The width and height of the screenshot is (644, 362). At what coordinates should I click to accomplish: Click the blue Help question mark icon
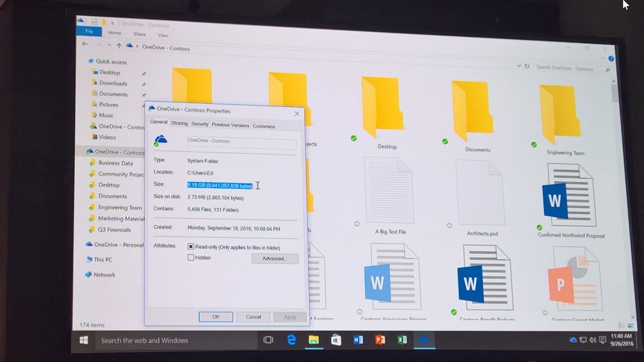611,59
